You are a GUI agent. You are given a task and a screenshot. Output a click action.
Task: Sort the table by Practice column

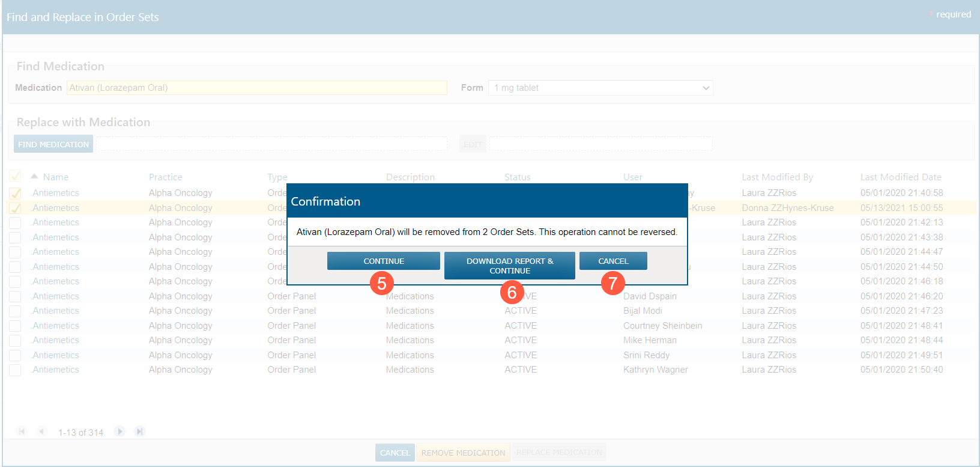[165, 177]
